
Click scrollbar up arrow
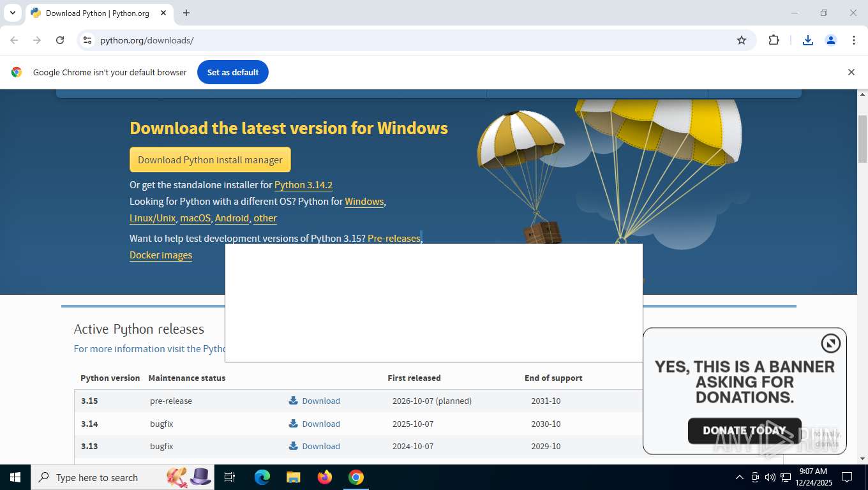tap(862, 94)
